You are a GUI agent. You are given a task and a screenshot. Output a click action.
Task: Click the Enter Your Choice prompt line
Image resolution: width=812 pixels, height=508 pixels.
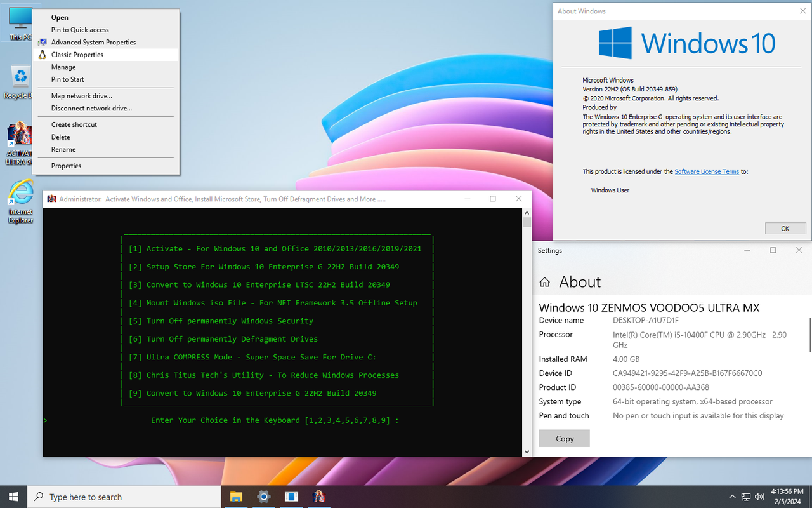(275, 420)
